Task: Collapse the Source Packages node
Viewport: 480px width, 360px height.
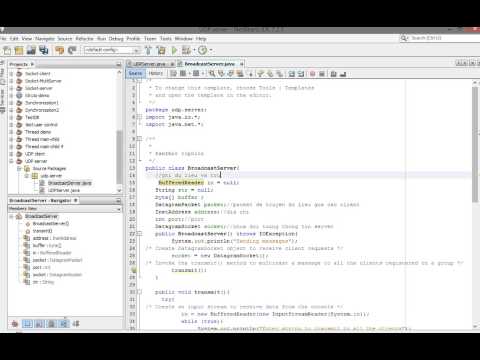Action: [19, 169]
